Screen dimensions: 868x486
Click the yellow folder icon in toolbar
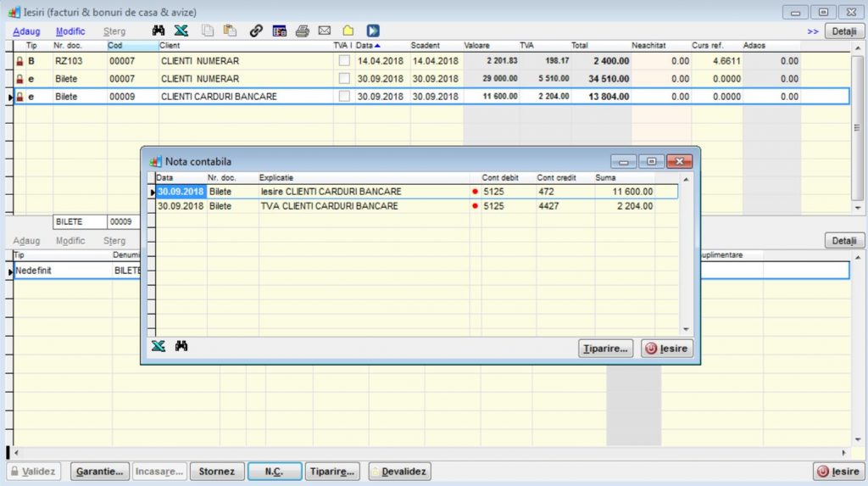pyautogui.click(x=348, y=31)
